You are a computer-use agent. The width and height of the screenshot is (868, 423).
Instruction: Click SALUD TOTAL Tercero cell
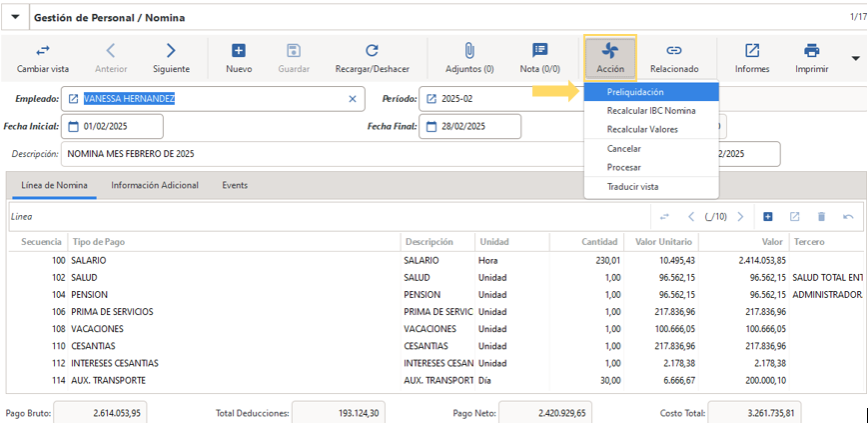pos(828,277)
